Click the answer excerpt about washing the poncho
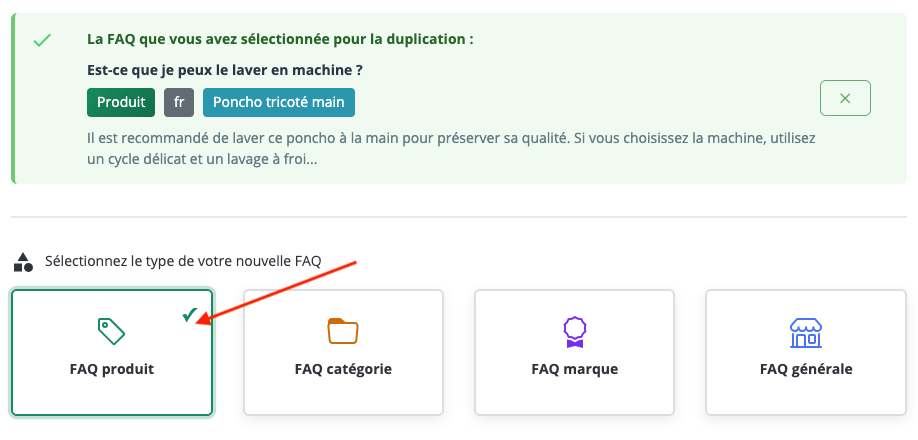The width and height of the screenshot is (918, 440). click(x=457, y=146)
